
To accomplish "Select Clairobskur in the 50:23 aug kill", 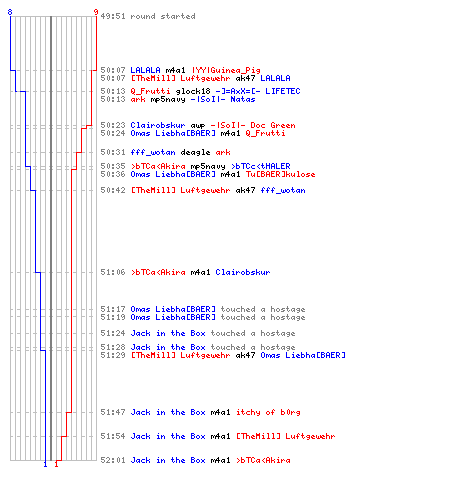I will (158, 125).
